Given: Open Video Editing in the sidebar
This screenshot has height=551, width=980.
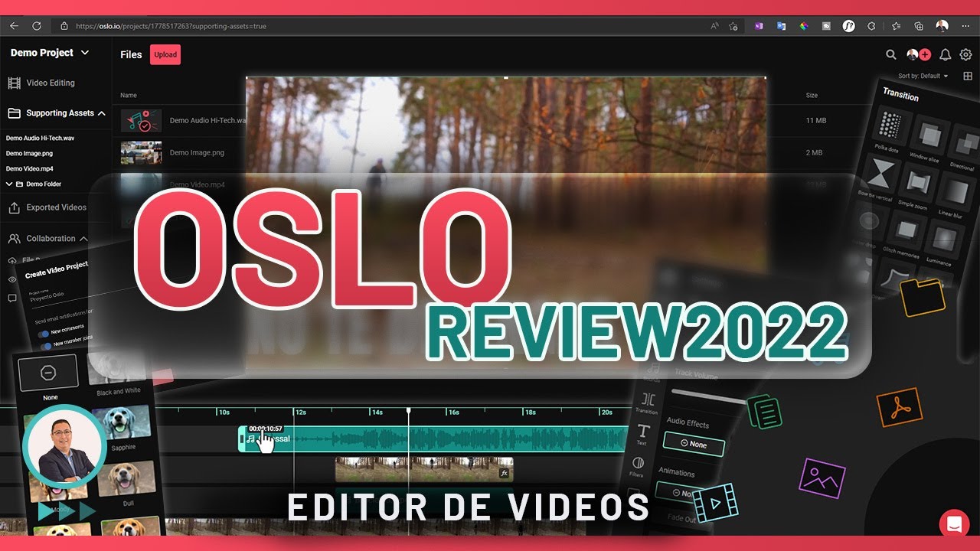Looking at the screenshot, I should pos(42,83).
